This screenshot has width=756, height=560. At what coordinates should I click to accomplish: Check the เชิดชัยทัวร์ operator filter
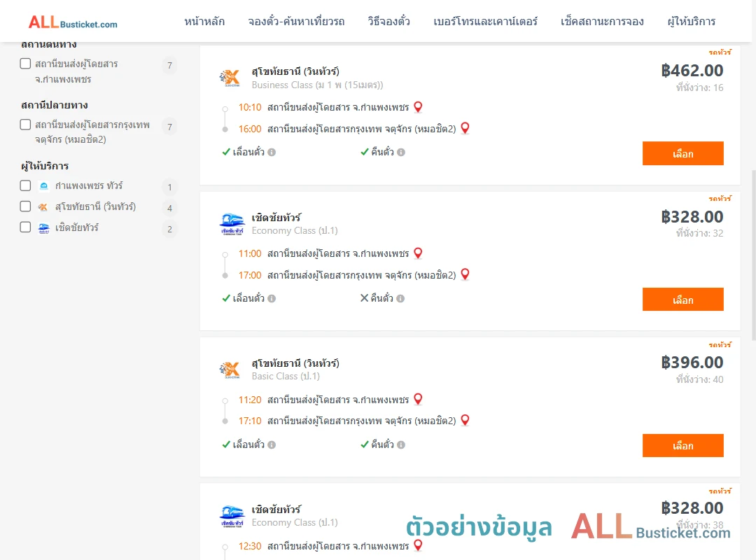pos(26,227)
